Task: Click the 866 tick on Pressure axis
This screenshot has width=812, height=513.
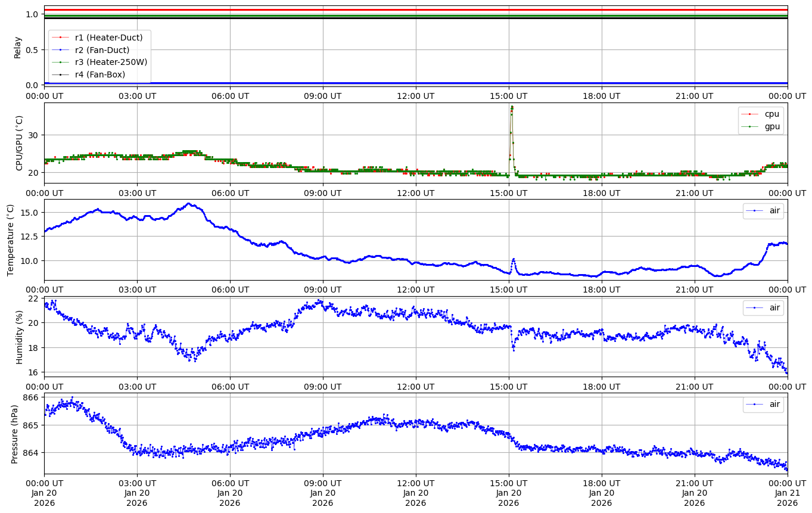Action: [x=31, y=397]
